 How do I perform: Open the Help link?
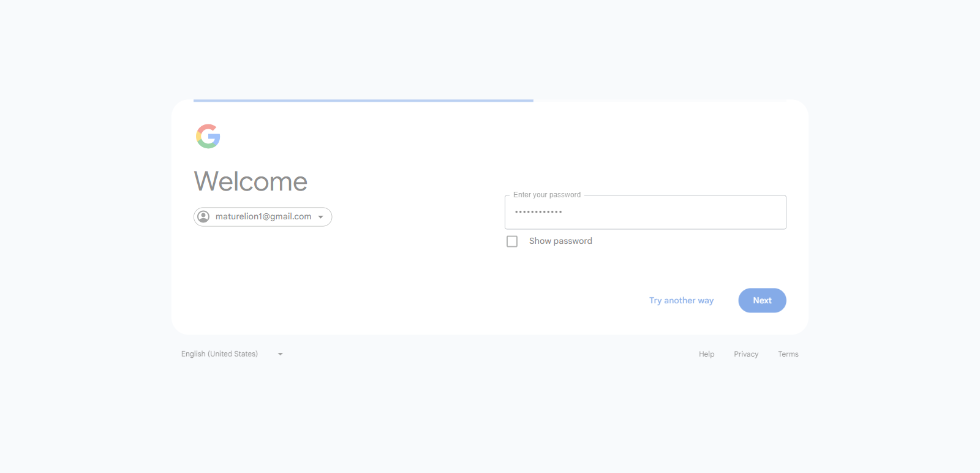click(707, 354)
